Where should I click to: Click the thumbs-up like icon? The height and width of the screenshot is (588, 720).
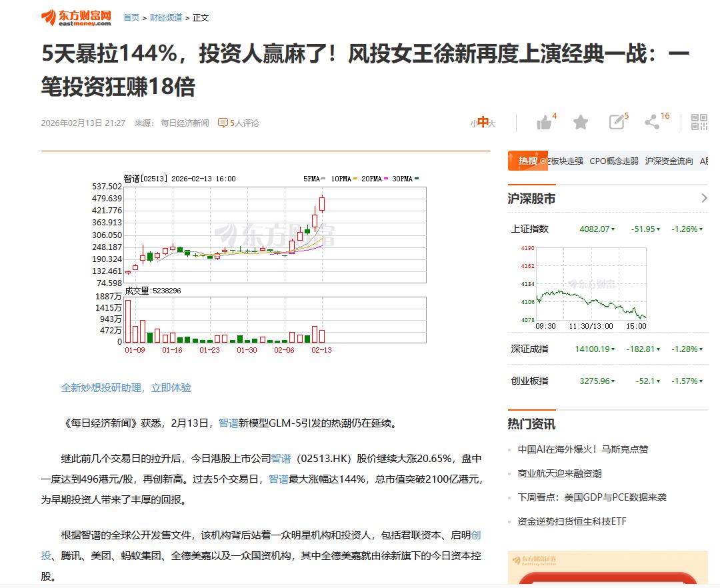[x=544, y=123]
